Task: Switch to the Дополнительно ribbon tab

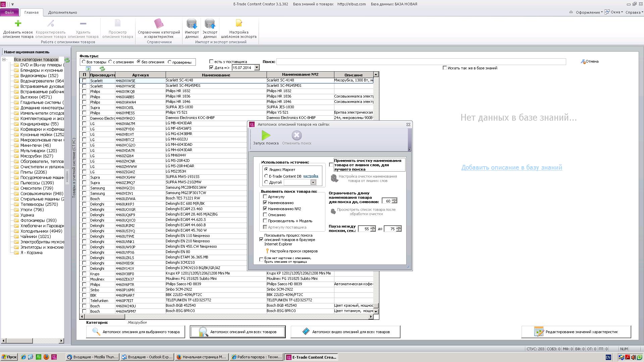Action: pyautogui.click(x=62, y=12)
